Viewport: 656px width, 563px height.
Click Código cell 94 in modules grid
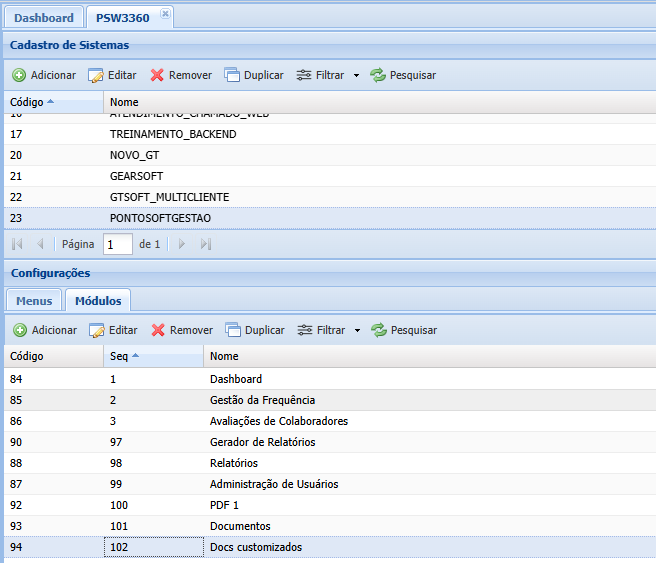(x=54, y=547)
